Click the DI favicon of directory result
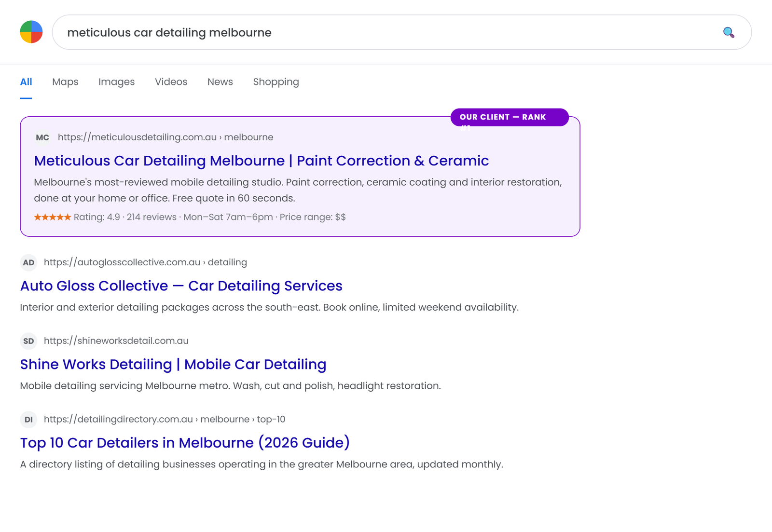This screenshot has width=772, height=532. [28, 420]
